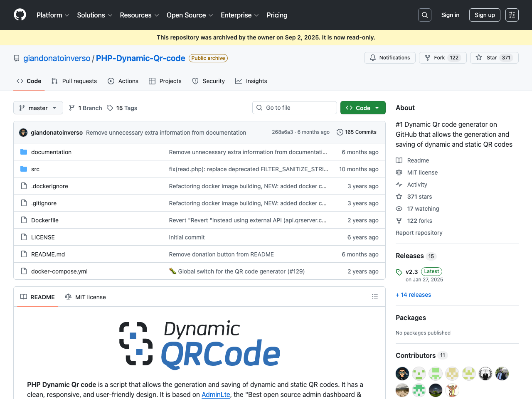Screen dimensions: 532x399
Task: Star the repository via the star icon
Action: [478, 58]
